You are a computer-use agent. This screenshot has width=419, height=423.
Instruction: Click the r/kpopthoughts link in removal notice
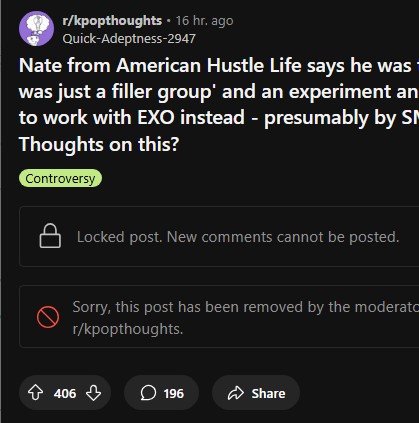click(128, 329)
